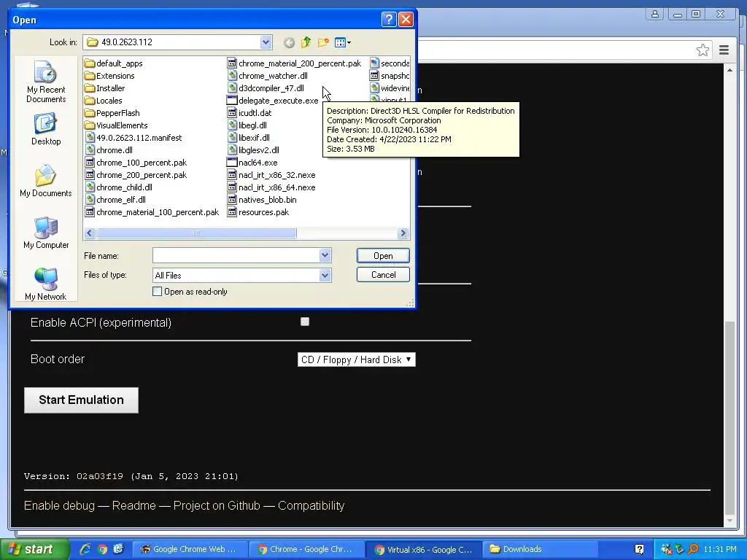Launch Internet Explorer from Quick Launch

click(86, 550)
